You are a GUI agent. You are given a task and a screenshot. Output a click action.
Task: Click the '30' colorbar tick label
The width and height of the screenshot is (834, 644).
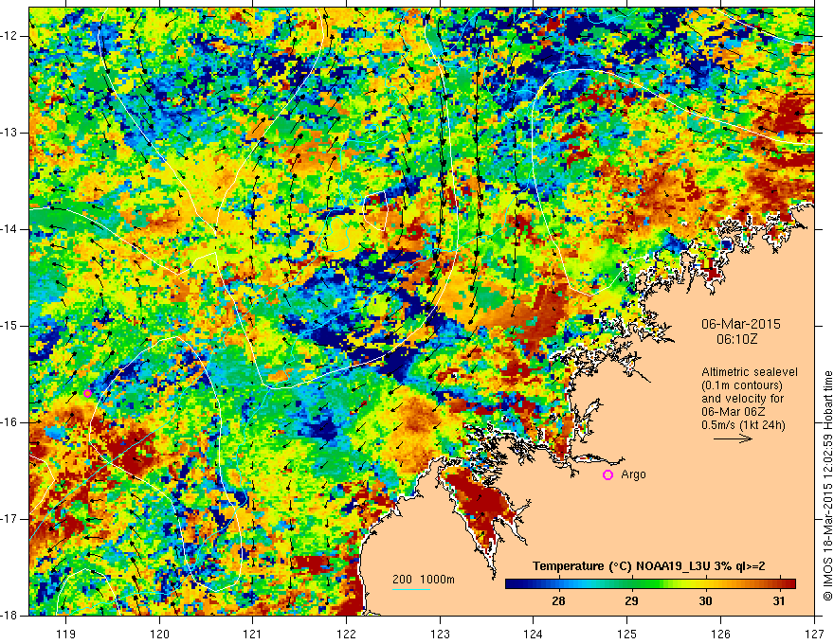705,601
